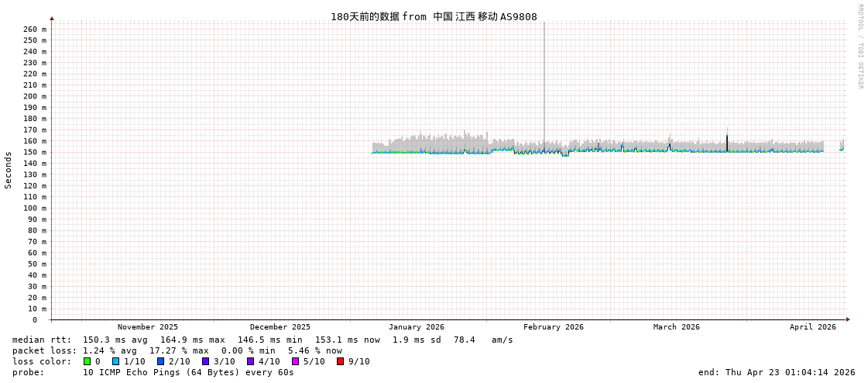Click the purple 3/10 loss swatch
Viewport: 868px width, 383px height.
point(205,361)
